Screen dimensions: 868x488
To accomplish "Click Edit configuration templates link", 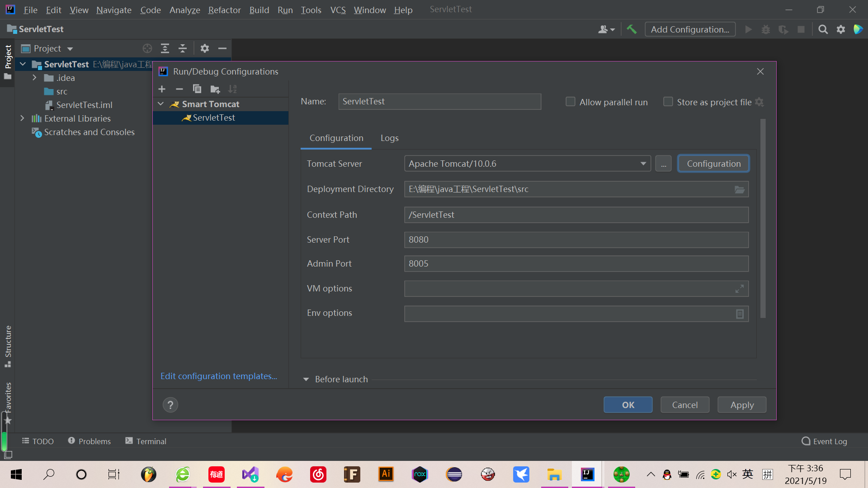I will [219, 375].
